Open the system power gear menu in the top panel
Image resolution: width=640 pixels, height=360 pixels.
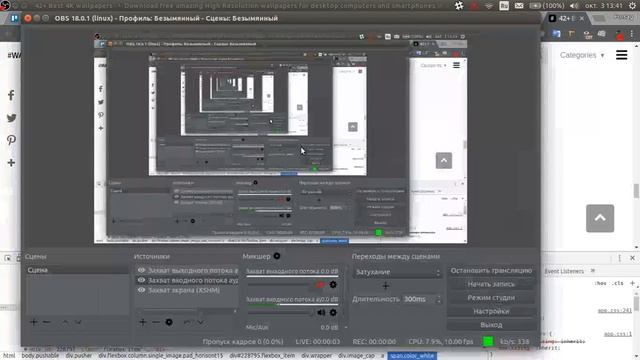[632, 6]
